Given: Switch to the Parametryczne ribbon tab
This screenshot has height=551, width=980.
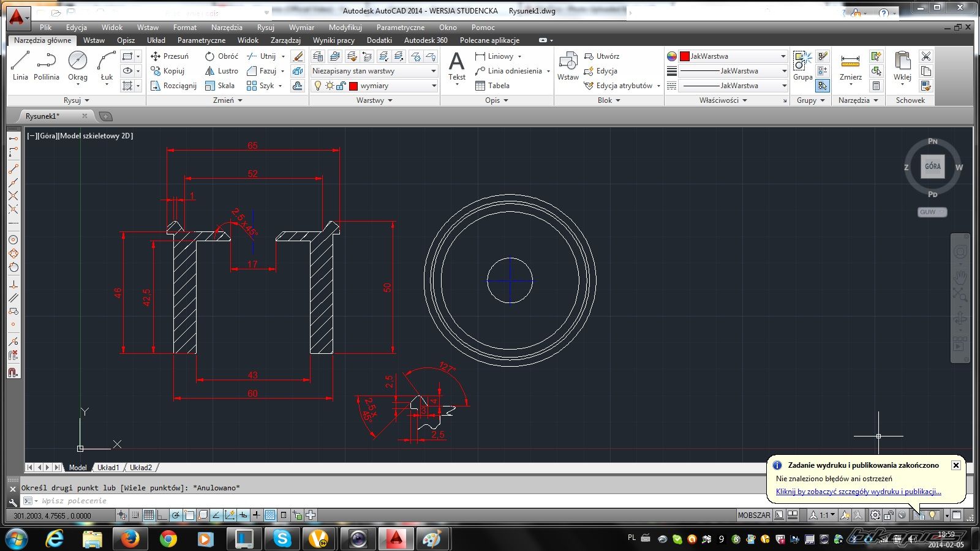Looking at the screenshot, I should (x=202, y=40).
